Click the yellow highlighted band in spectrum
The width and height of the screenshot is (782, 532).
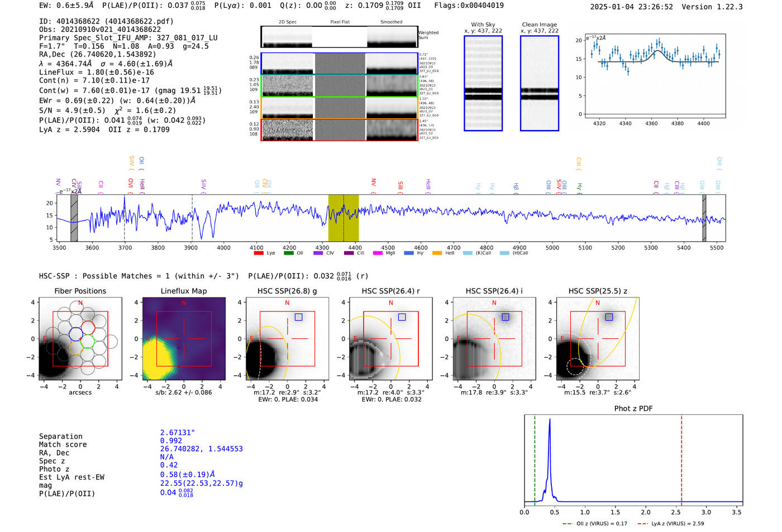344,218
